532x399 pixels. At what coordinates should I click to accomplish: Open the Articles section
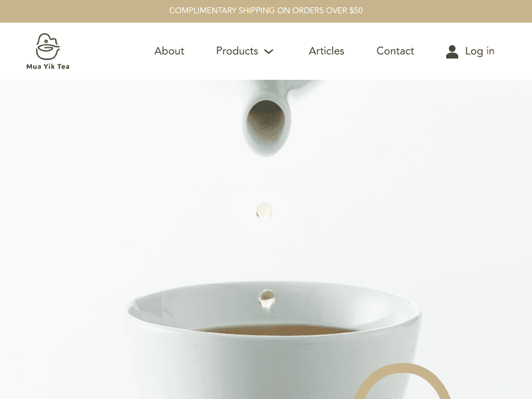327,51
